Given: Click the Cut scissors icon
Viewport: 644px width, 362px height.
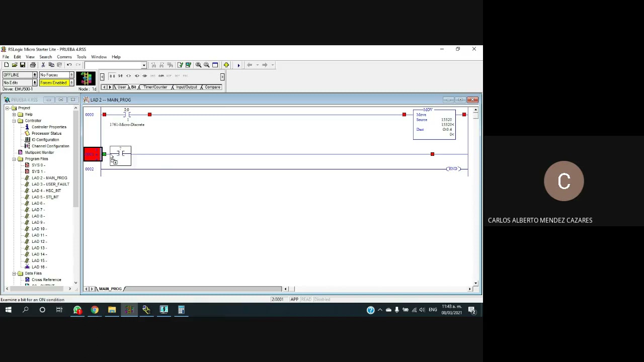Looking at the screenshot, I should (x=43, y=65).
